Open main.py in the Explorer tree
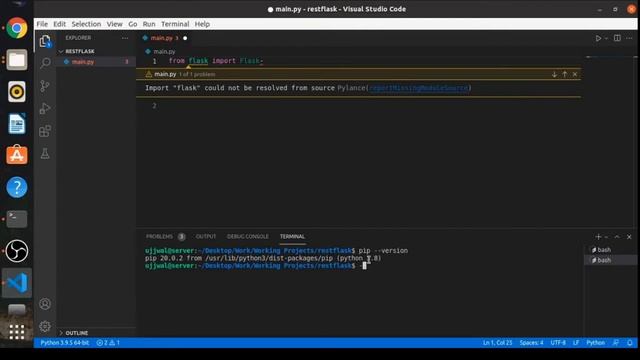The height and width of the screenshot is (360, 640). 83,62
